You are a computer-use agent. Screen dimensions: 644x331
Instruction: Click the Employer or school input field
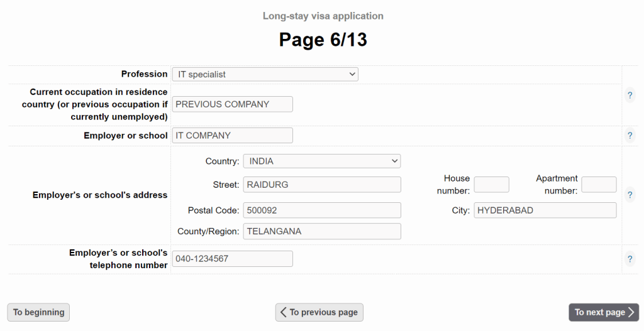tap(232, 136)
